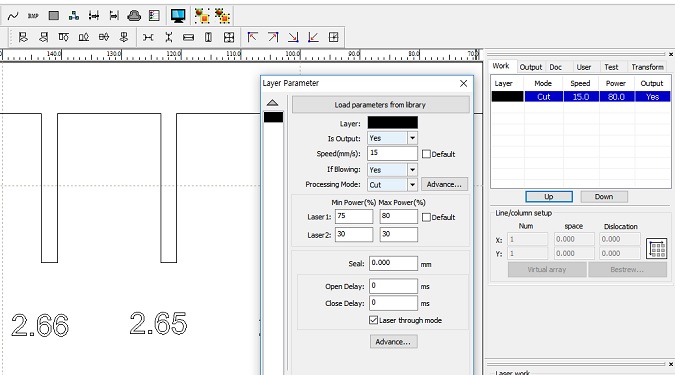Click the second red-yellow selection icon
This screenshot has height=375, width=675.
coord(222,16)
